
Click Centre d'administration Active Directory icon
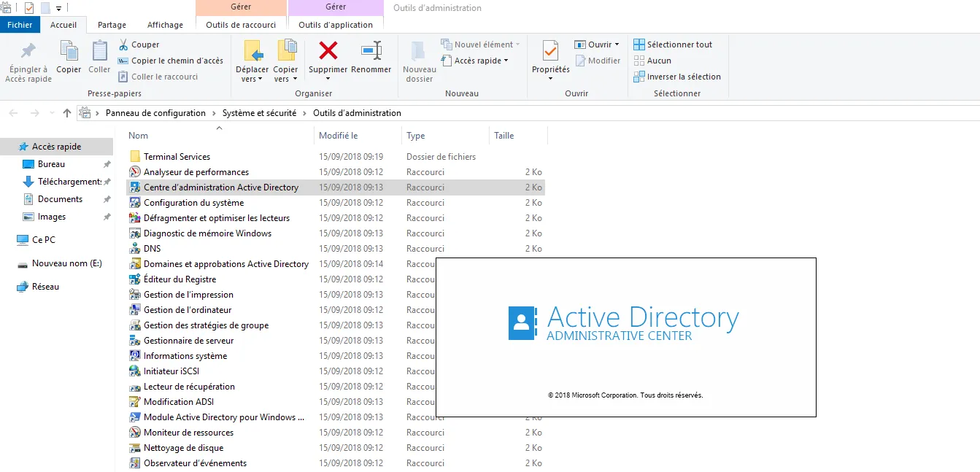click(135, 187)
